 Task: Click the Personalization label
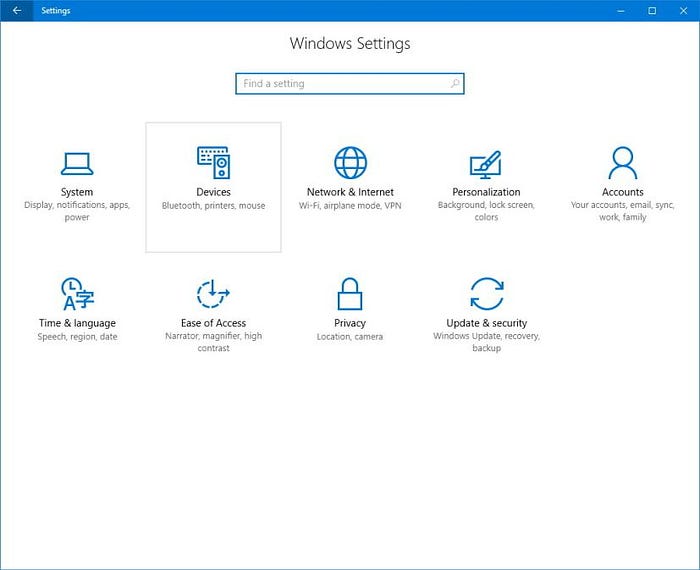[486, 192]
